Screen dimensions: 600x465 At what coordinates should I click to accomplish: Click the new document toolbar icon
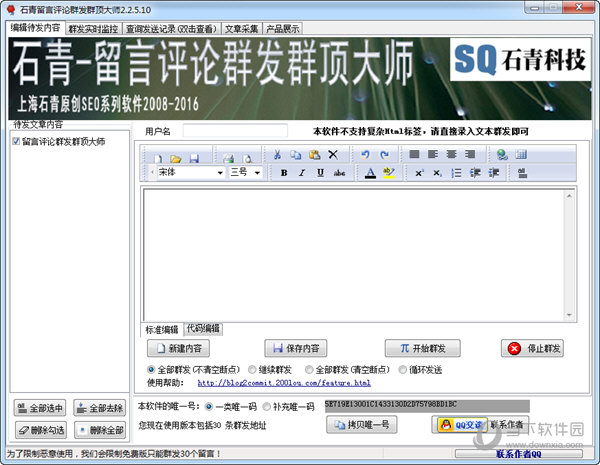point(158,158)
